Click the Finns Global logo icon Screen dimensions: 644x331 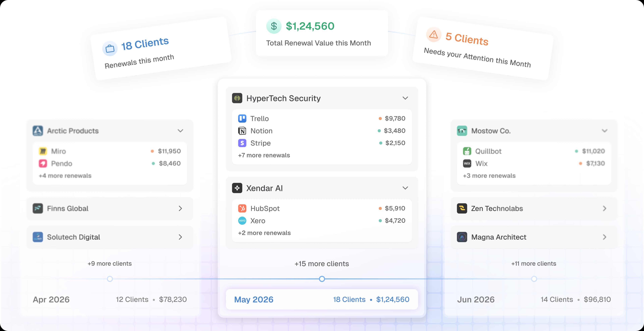(x=38, y=208)
